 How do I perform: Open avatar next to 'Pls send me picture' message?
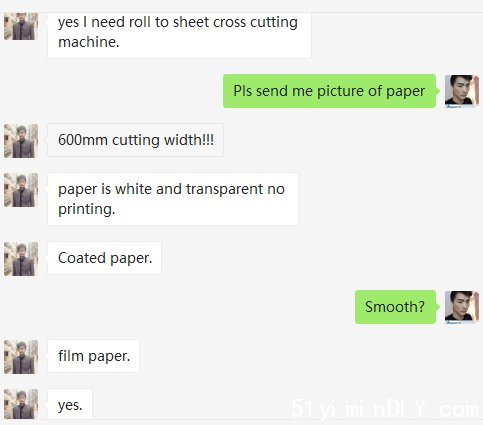pyautogui.click(x=462, y=91)
